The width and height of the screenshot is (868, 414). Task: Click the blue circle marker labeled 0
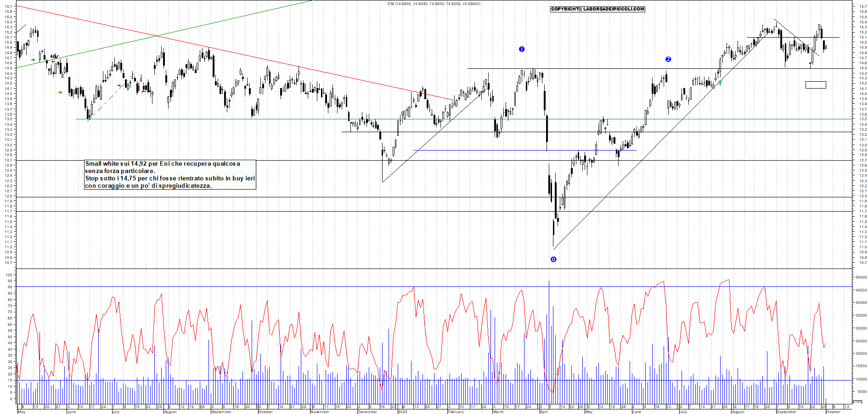(x=553, y=259)
